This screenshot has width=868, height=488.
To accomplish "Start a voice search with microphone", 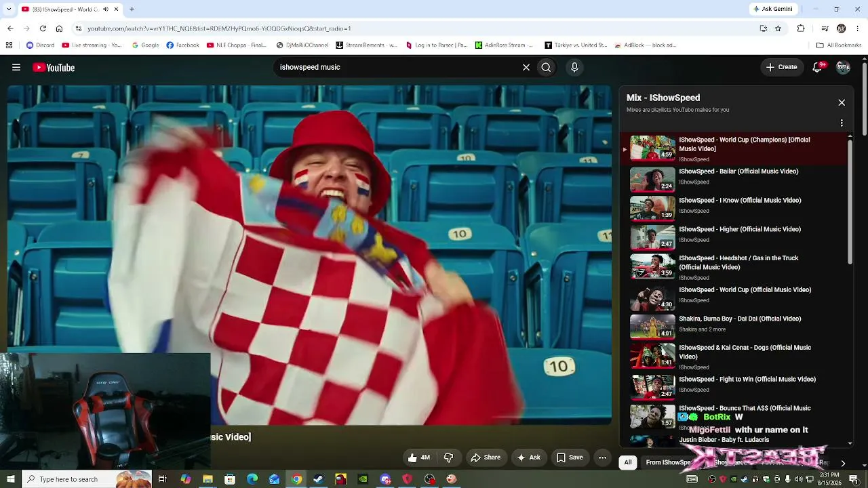I will click(574, 67).
